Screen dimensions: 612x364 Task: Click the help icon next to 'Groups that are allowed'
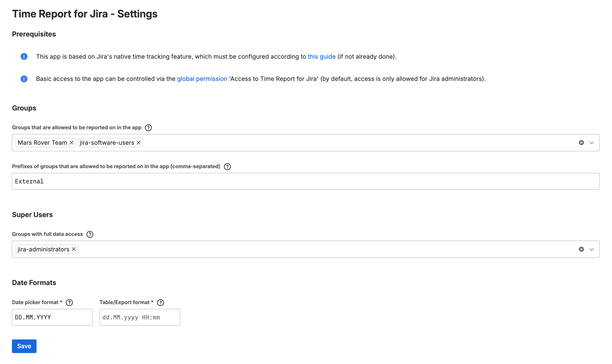tap(148, 128)
